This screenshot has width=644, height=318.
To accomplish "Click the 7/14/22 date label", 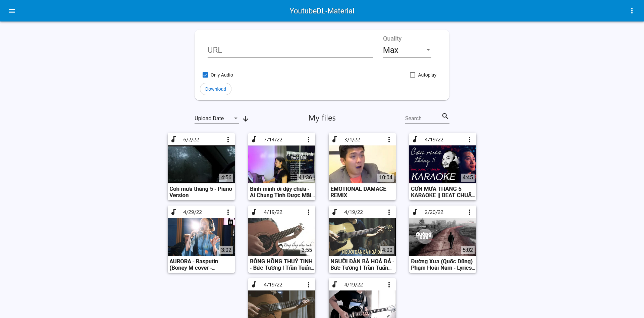I will 273,140.
